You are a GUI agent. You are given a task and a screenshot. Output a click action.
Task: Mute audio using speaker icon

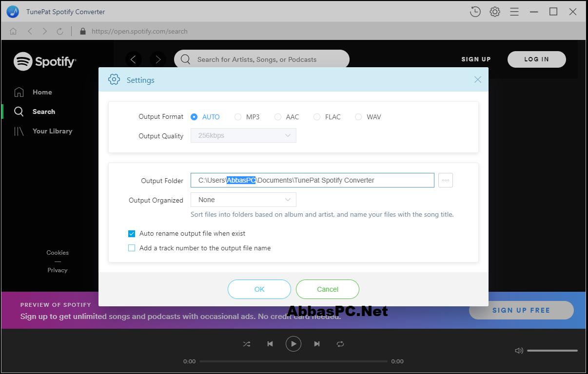coord(519,351)
